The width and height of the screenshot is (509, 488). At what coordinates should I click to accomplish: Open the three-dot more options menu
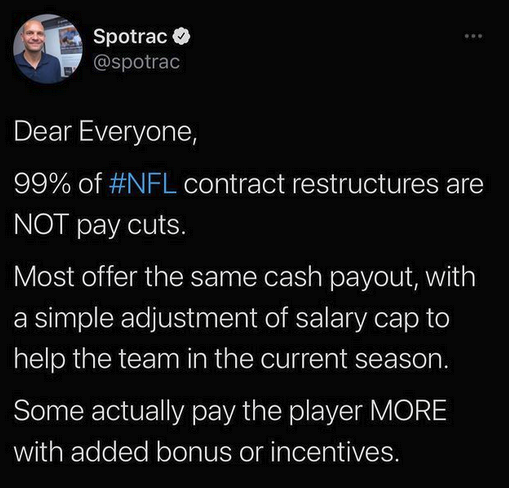(474, 36)
